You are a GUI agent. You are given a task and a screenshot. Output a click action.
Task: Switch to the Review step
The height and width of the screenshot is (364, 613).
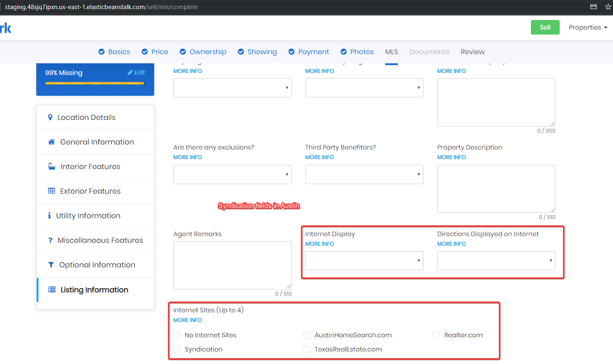473,52
